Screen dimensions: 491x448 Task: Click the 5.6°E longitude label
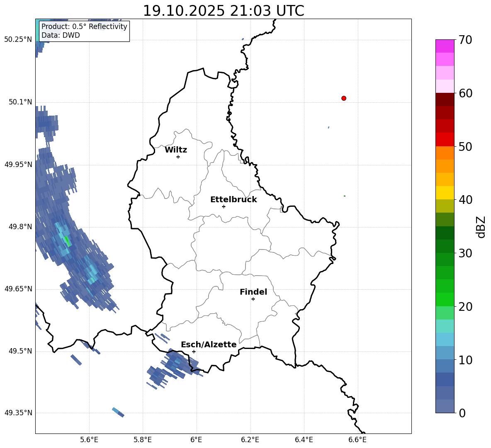(89, 440)
